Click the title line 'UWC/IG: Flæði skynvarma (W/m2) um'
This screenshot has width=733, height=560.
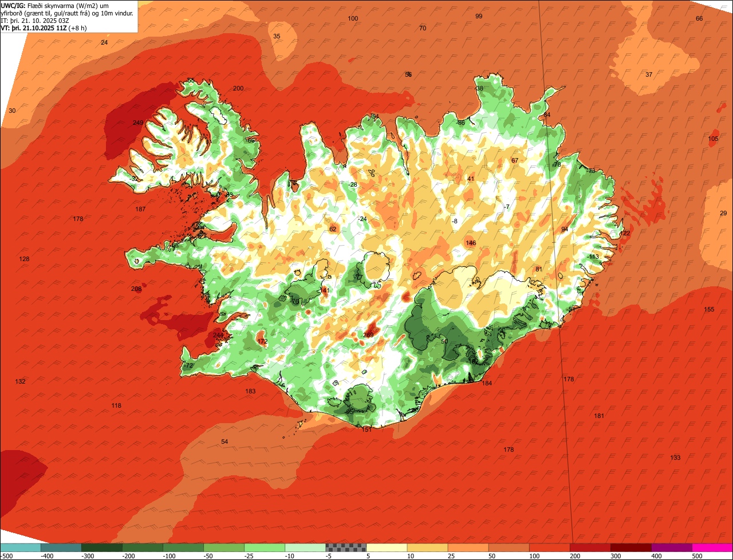tap(55, 5)
